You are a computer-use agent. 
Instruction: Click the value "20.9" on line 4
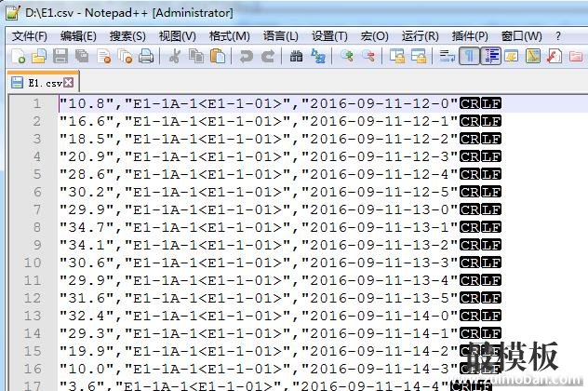(87, 156)
